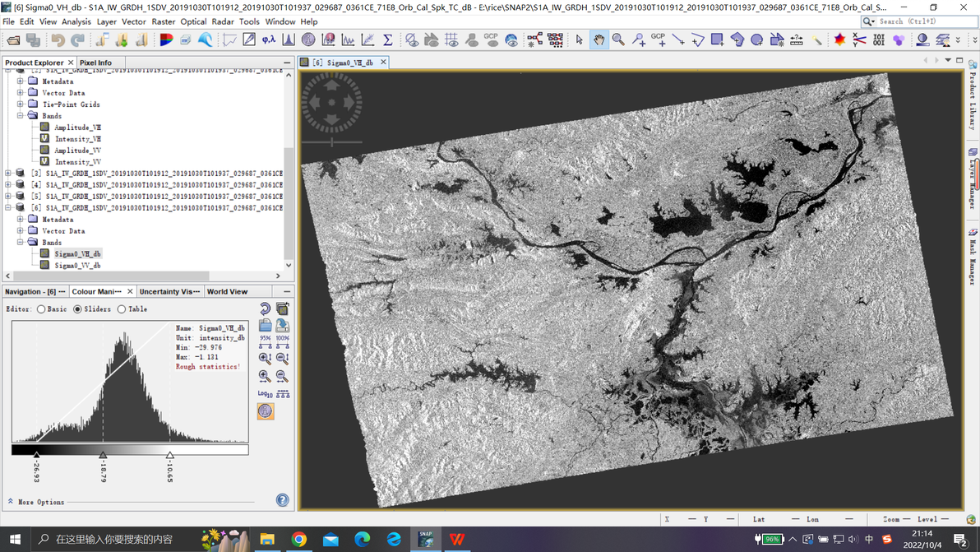This screenshot has width=980, height=552.
Task: Select the Basic editor radio button
Action: point(41,309)
